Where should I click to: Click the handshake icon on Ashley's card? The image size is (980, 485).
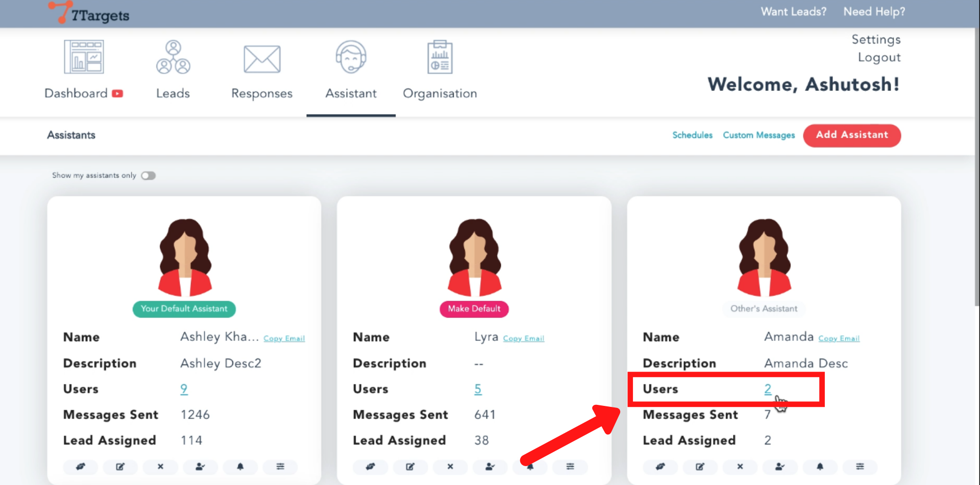81,467
